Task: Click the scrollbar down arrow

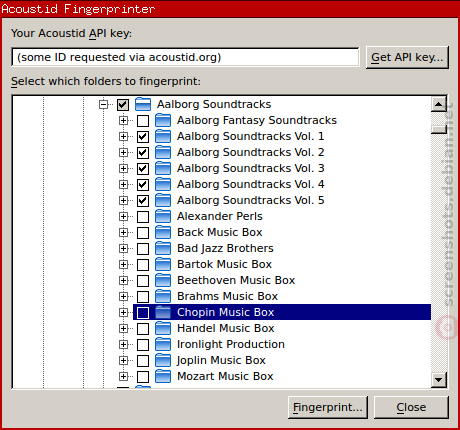Action: tap(439, 380)
